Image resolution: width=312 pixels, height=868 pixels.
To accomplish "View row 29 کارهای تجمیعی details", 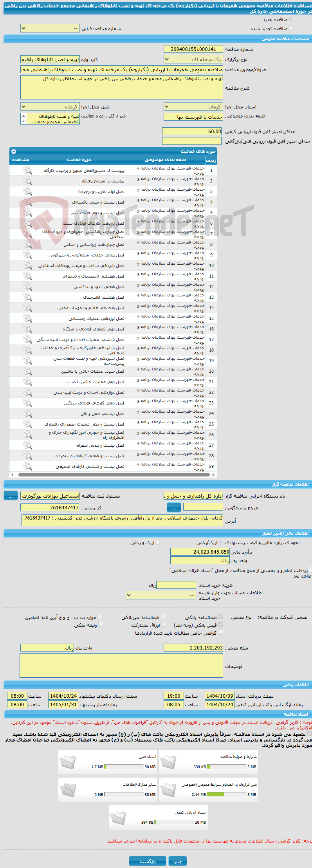I will (27, 466).
